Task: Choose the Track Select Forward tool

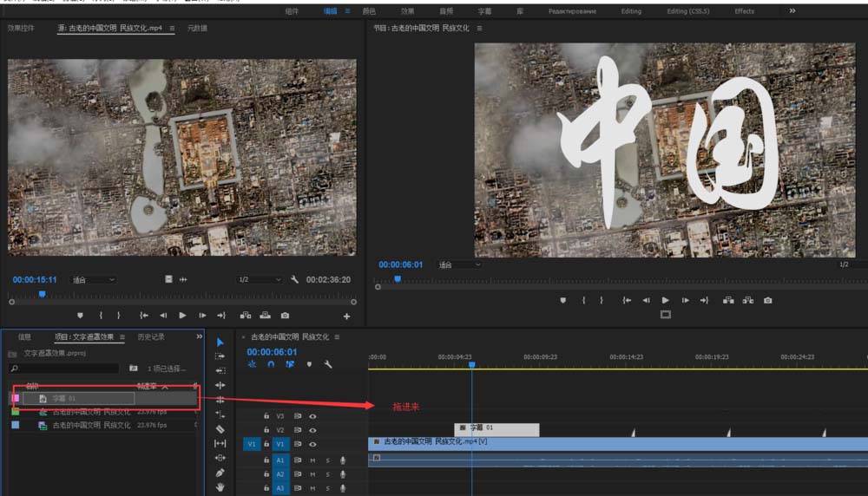Action: (x=220, y=356)
